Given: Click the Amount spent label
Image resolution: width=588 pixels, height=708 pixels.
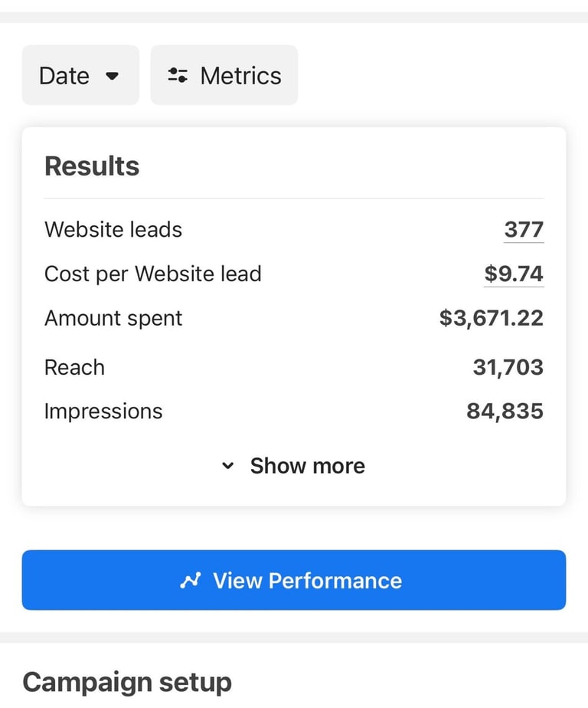Looking at the screenshot, I should (113, 318).
